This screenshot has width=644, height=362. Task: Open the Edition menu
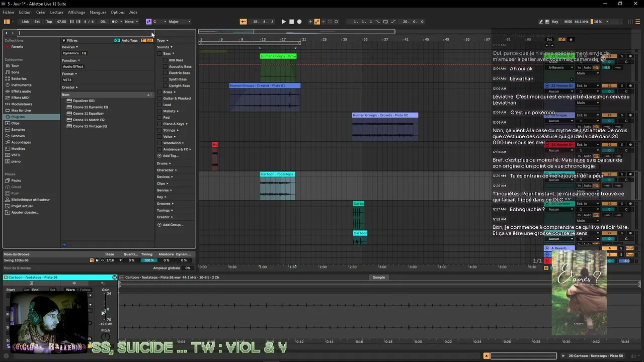point(25,12)
